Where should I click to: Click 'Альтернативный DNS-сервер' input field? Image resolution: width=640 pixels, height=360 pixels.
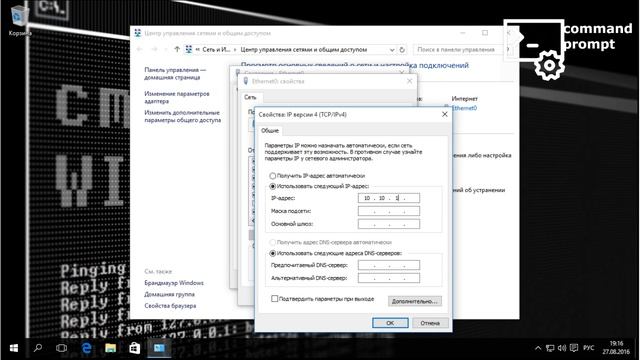click(389, 278)
